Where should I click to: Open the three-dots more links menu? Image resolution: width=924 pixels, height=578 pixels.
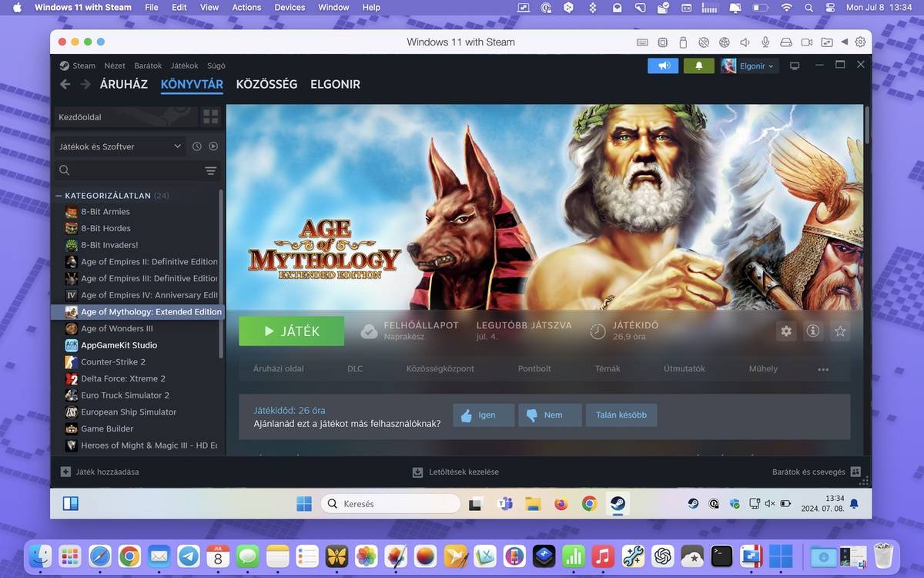pyautogui.click(x=823, y=369)
